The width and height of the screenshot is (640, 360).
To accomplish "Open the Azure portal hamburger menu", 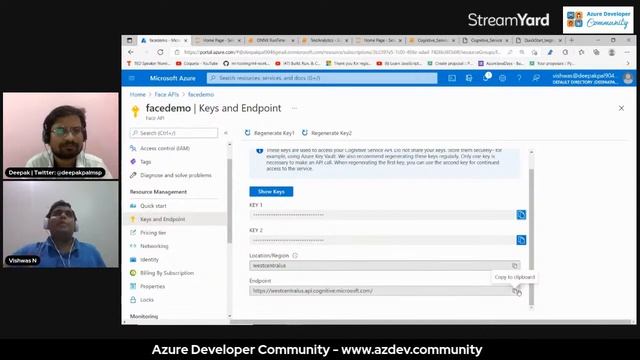I will [132, 78].
